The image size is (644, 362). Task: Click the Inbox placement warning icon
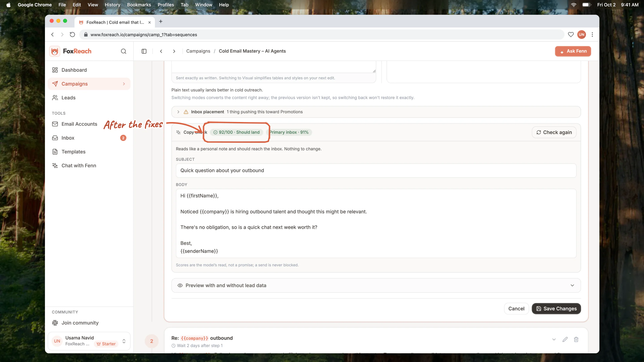pos(186,112)
